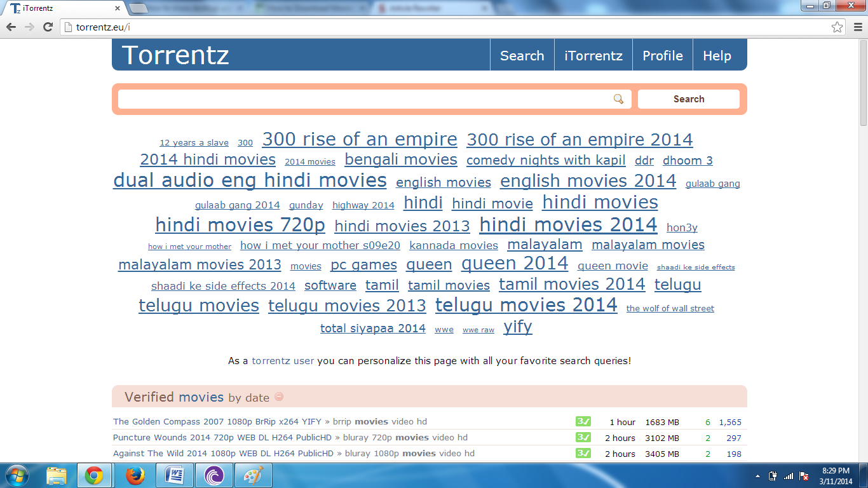
Task: Open '12 years a slave' tag
Action: 194,143
